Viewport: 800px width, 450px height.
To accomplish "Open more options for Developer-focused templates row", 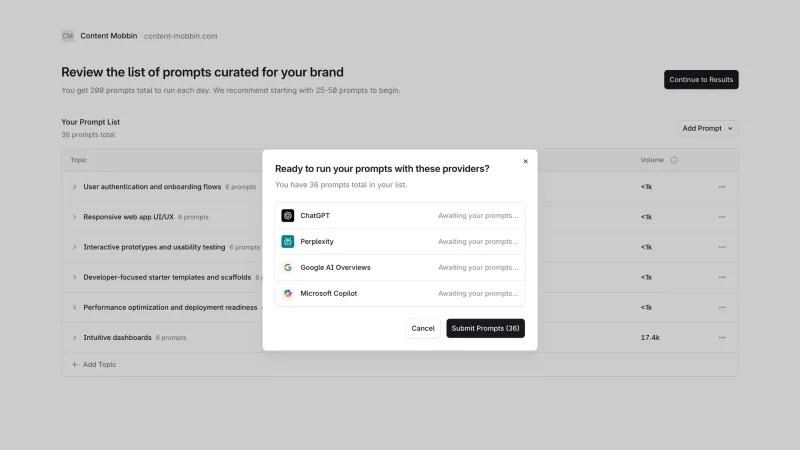I will coord(722,277).
